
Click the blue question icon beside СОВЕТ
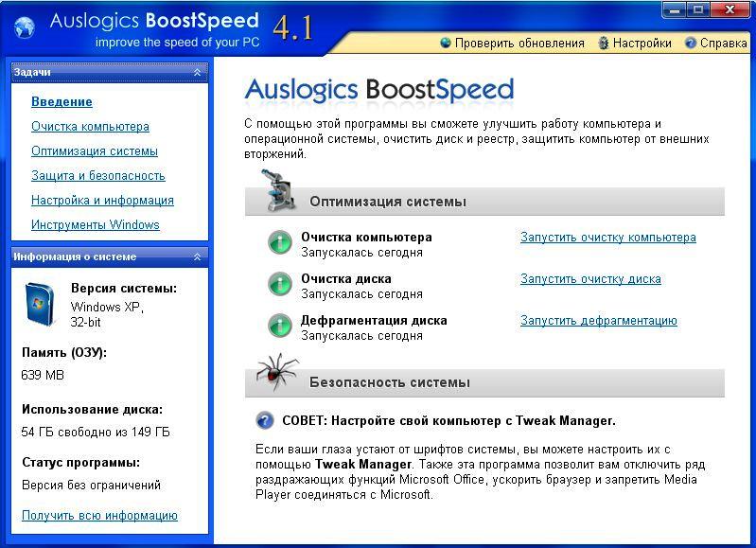(265, 420)
